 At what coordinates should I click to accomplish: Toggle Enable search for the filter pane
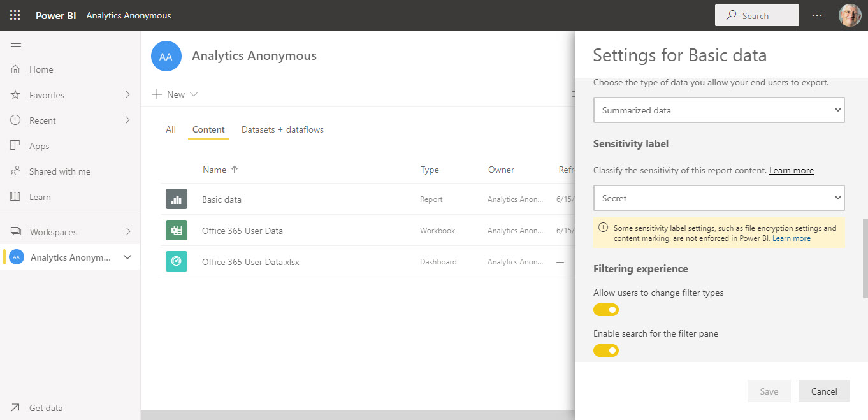[606, 351]
